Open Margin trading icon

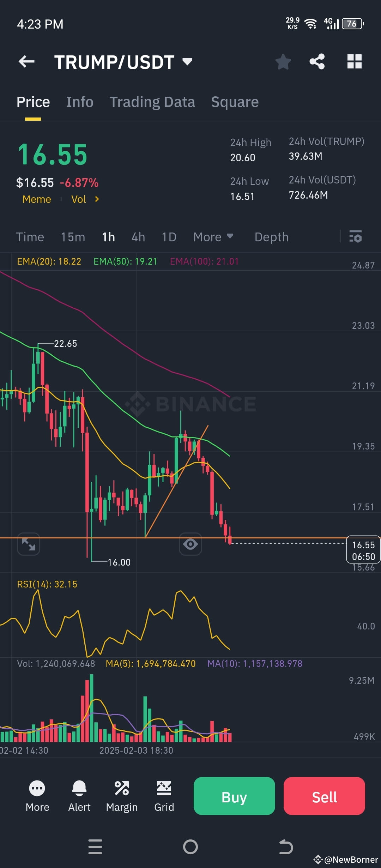click(122, 795)
